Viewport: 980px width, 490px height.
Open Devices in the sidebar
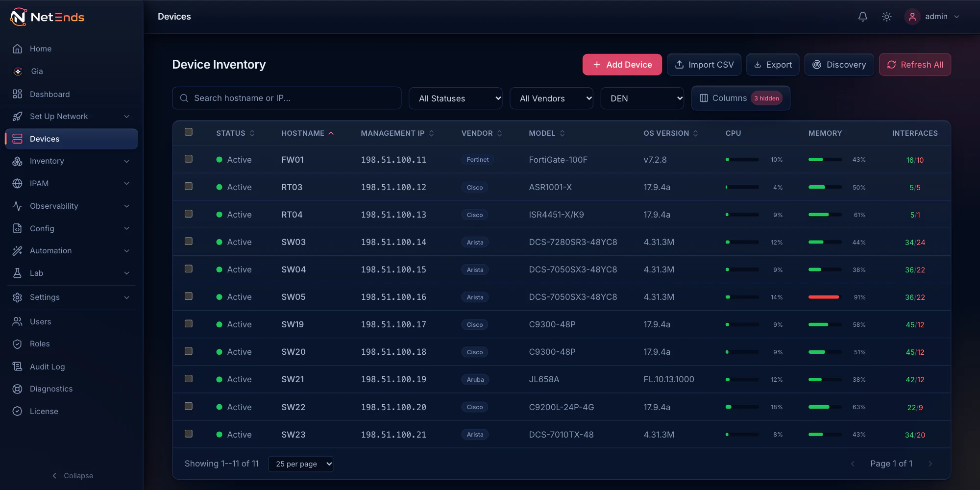click(72, 139)
